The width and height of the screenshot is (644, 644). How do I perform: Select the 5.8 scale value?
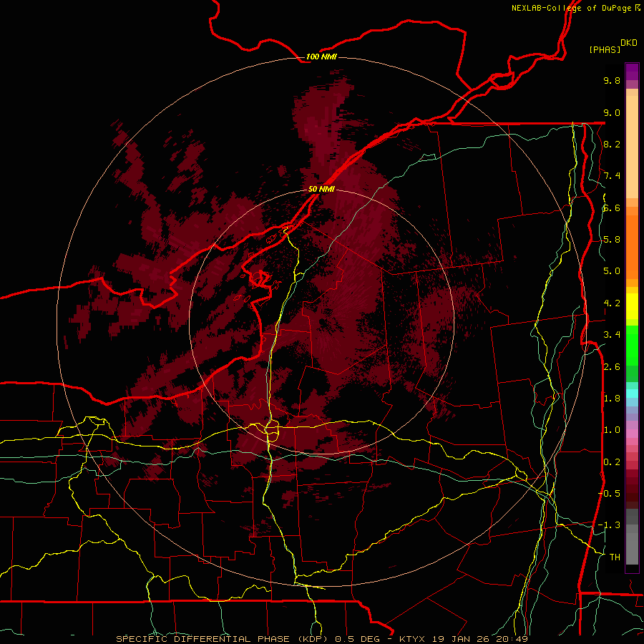click(x=612, y=240)
